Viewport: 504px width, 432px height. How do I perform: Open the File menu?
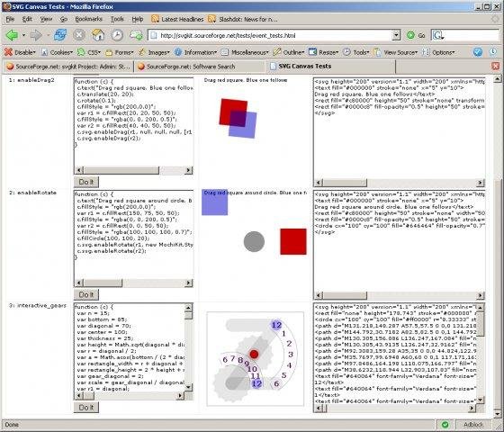pyautogui.click(x=10, y=19)
